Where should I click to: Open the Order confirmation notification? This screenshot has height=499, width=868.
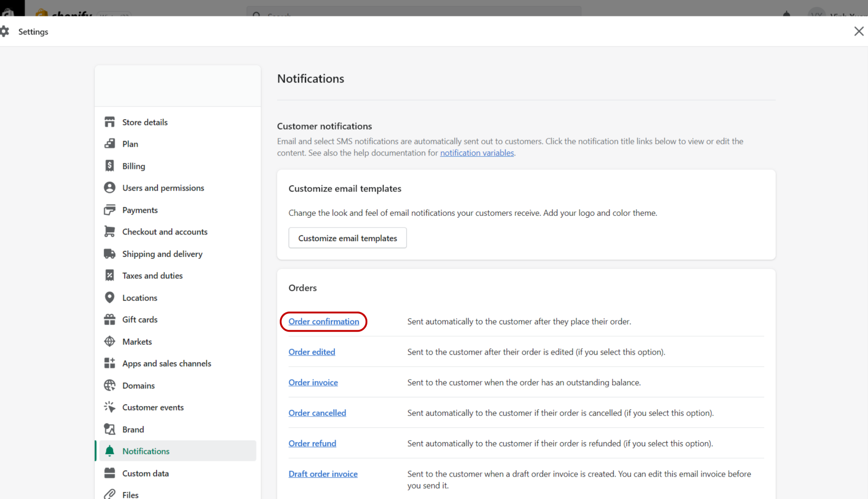[x=323, y=321]
